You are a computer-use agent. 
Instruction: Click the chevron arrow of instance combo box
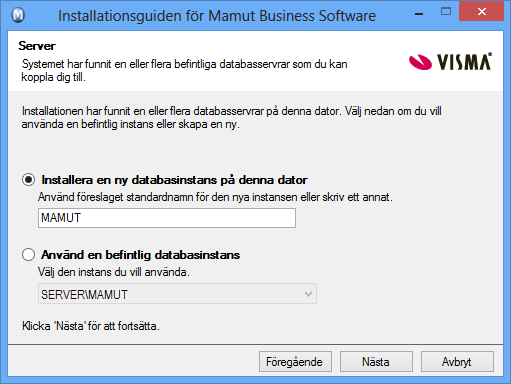(308, 294)
